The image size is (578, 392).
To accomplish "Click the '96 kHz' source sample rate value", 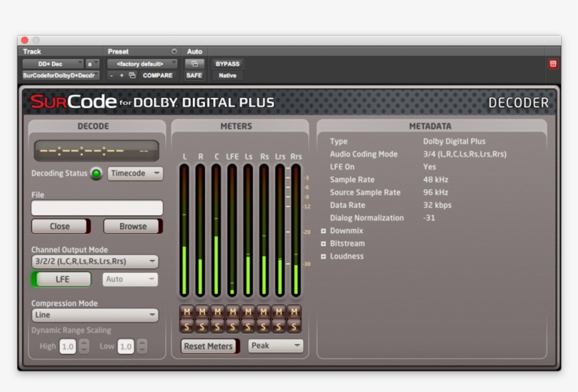I will [x=436, y=192].
